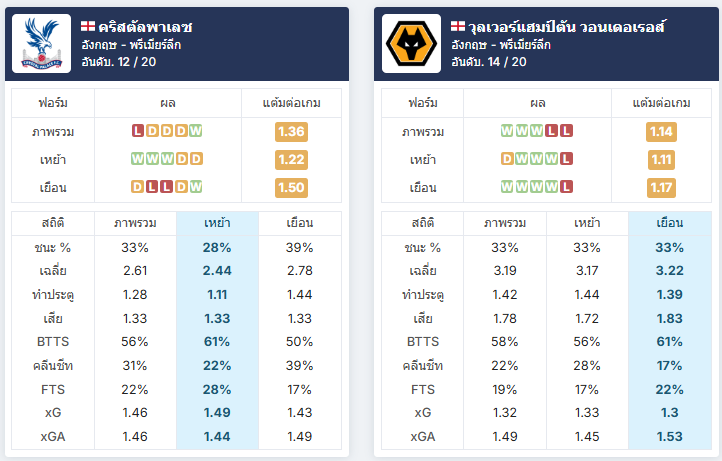
Task: Open the คริสตัลพาเลซ team name link
Action: [145, 27]
